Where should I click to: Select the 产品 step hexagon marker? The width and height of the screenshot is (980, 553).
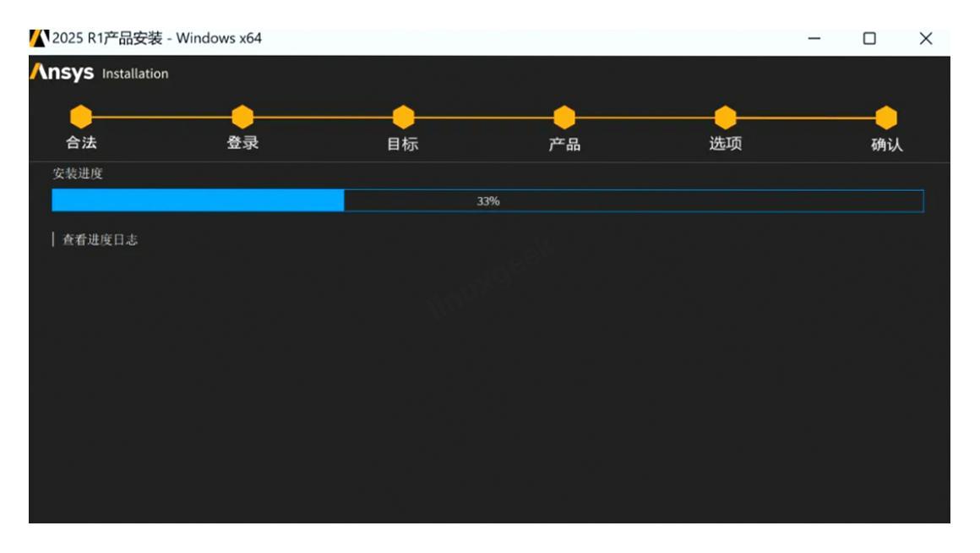click(x=563, y=117)
